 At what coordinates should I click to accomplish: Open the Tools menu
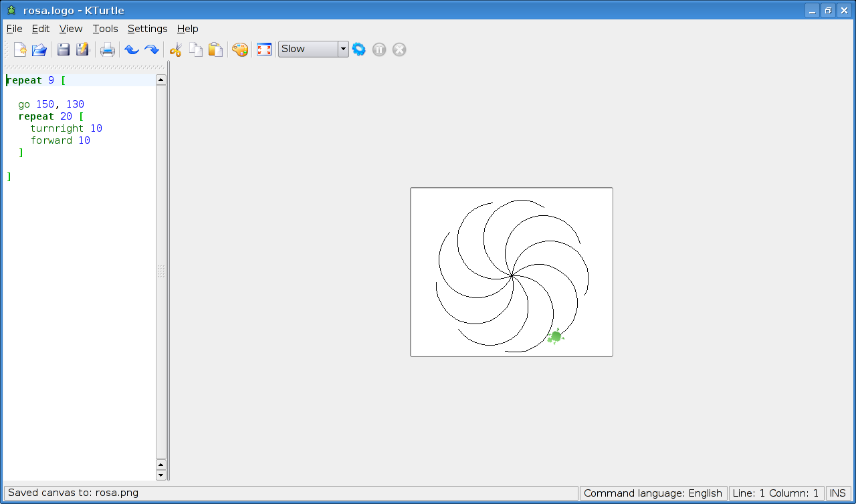point(105,29)
